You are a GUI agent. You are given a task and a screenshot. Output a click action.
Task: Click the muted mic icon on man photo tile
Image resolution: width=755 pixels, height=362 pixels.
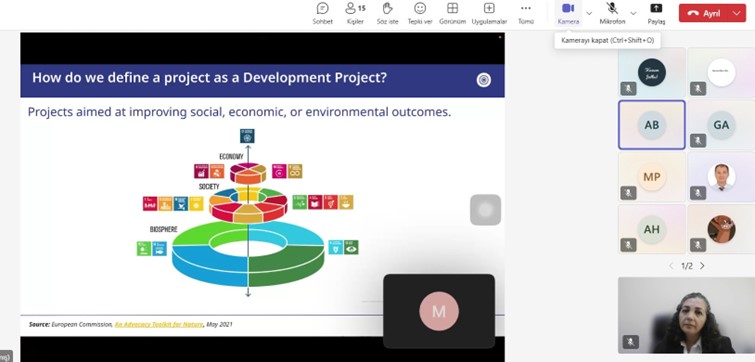point(698,193)
